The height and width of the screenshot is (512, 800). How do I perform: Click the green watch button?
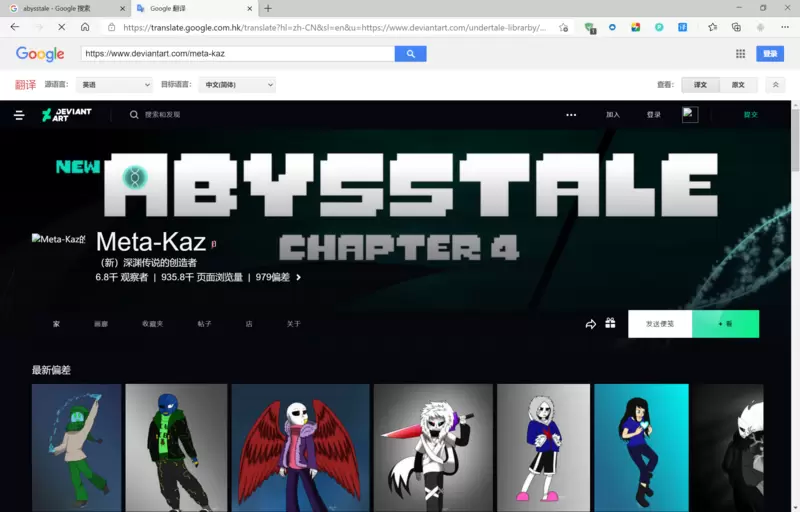[x=726, y=324]
